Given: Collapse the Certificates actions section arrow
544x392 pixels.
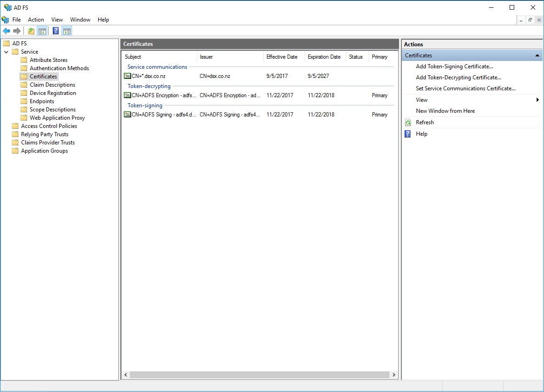Looking at the screenshot, I should tap(537, 55).
